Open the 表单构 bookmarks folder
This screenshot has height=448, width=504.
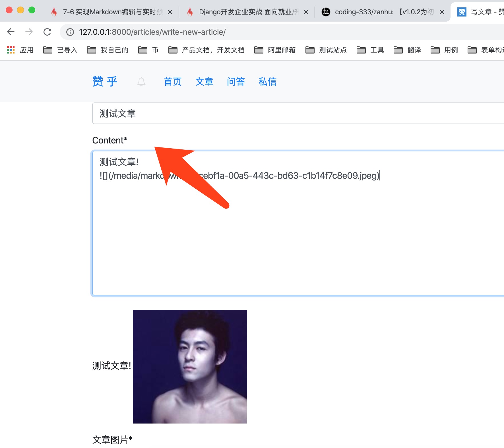tap(486, 50)
